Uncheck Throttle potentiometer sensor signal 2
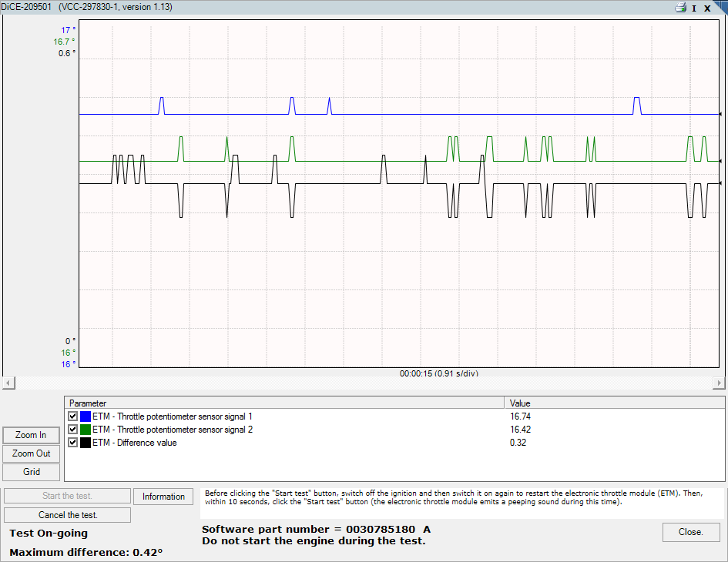The height and width of the screenshot is (562, 728). point(73,430)
